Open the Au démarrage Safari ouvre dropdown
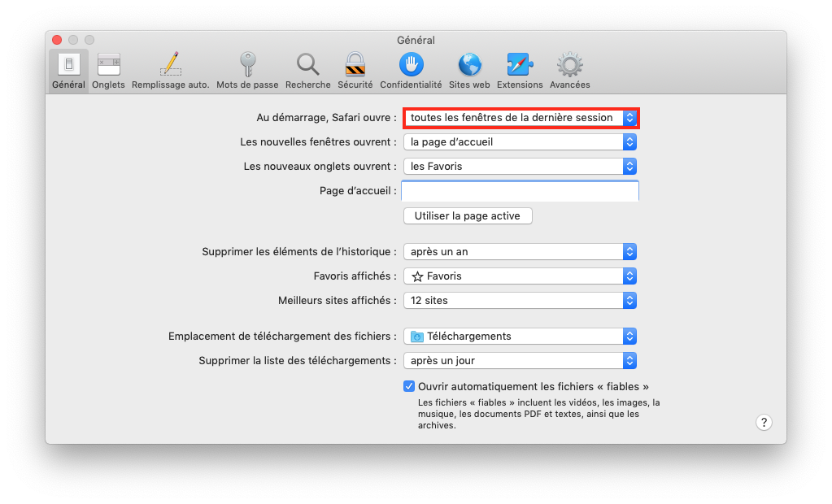The width and height of the screenshot is (832, 504). click(x=520, y=118)
